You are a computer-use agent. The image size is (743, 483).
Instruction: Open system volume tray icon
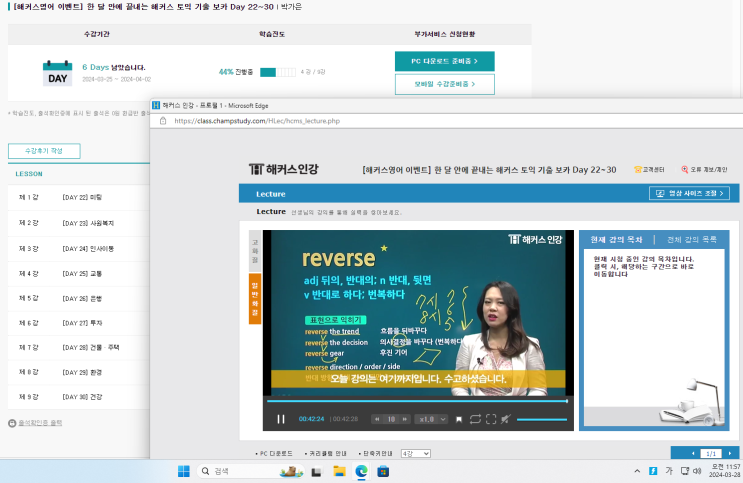pyautogui.click(x=697, y=471)
